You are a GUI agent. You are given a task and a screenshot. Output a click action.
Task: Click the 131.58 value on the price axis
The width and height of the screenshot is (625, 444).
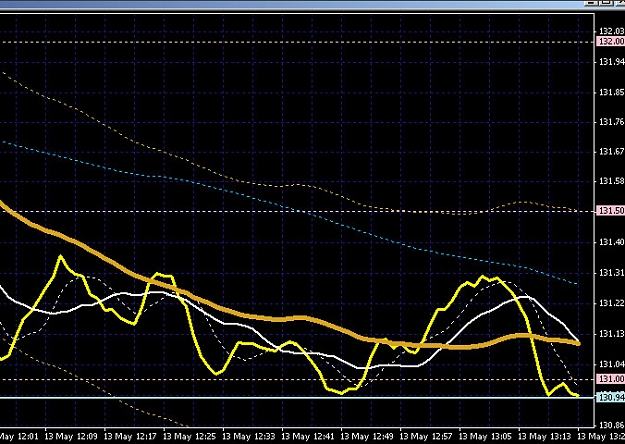(612, 181)
